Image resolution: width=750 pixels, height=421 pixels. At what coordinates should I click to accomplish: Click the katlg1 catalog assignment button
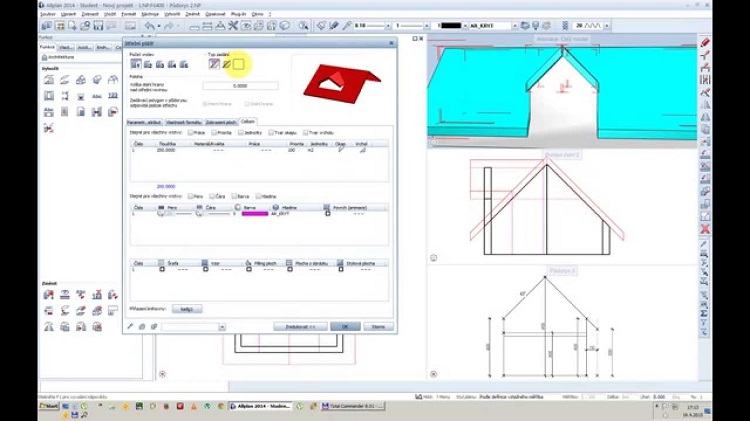[187, 309]
